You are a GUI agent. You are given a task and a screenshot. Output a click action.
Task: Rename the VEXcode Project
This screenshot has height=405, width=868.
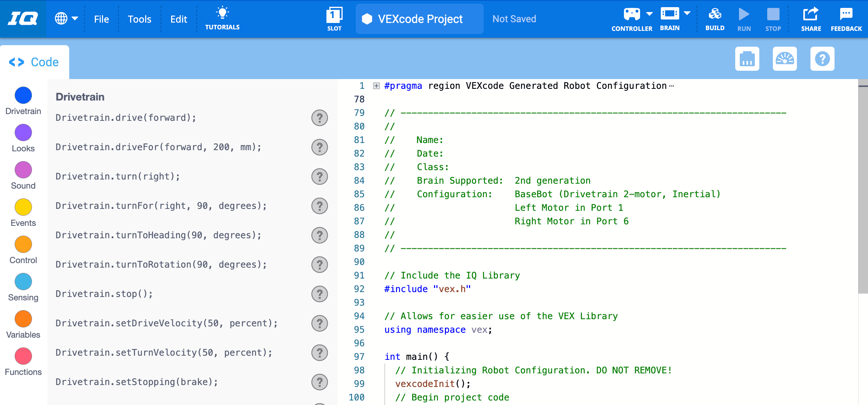[419, 19]
